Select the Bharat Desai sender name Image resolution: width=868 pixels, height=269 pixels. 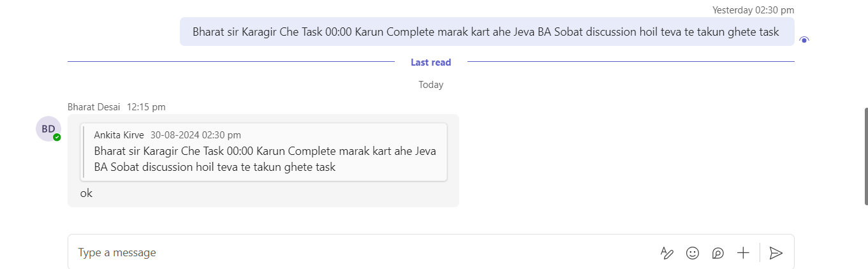(94, 107)
